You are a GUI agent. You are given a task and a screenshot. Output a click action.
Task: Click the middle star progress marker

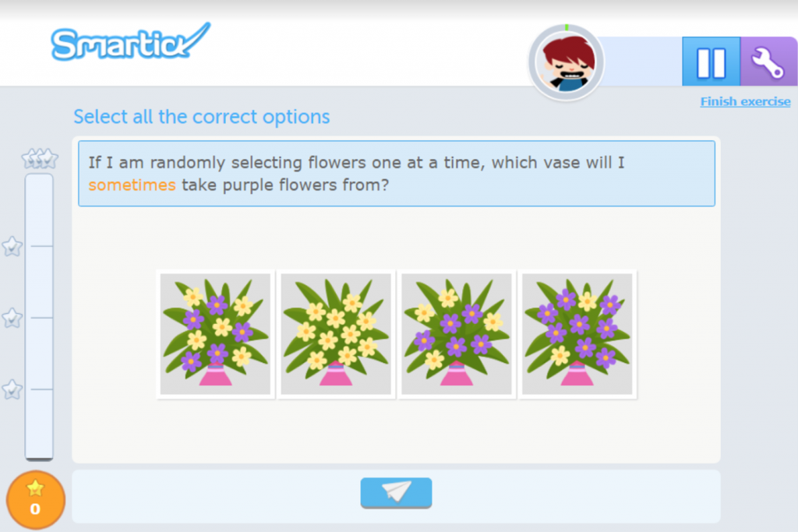(x=12, y=318)
